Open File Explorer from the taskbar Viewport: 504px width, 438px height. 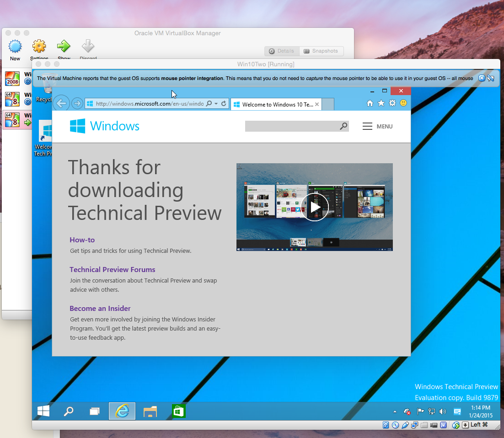tap(150, 411)
